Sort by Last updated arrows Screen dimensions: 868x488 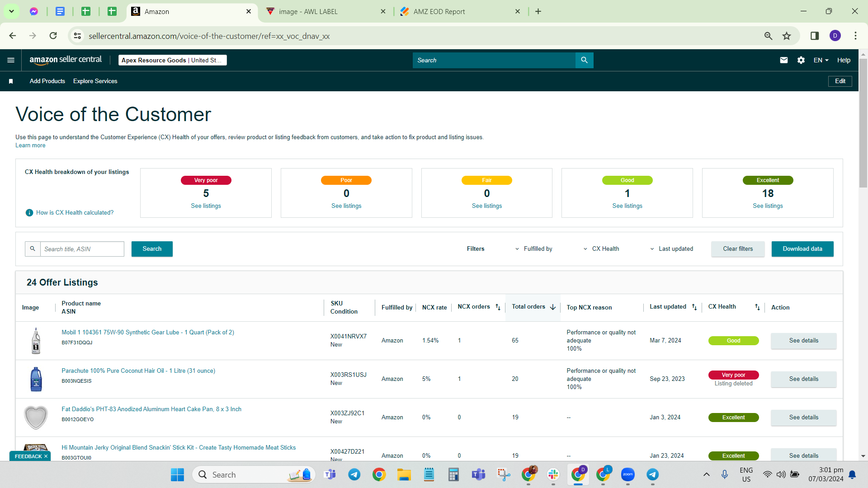tap(694, 307)
